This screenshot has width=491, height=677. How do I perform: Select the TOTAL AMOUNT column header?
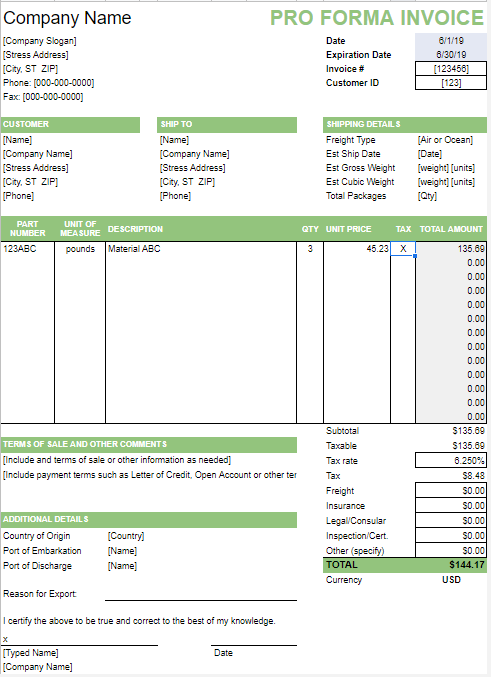point(451,229)
